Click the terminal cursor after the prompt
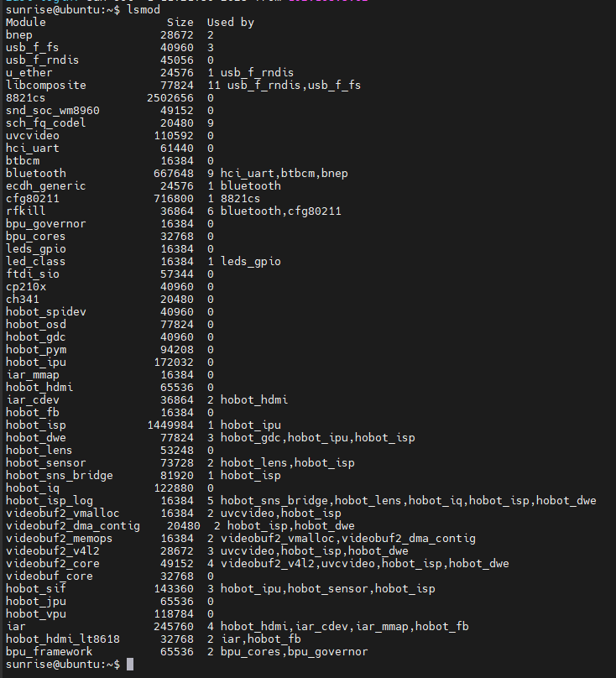Viewport: 616px width, 678px height. [130, 665]
